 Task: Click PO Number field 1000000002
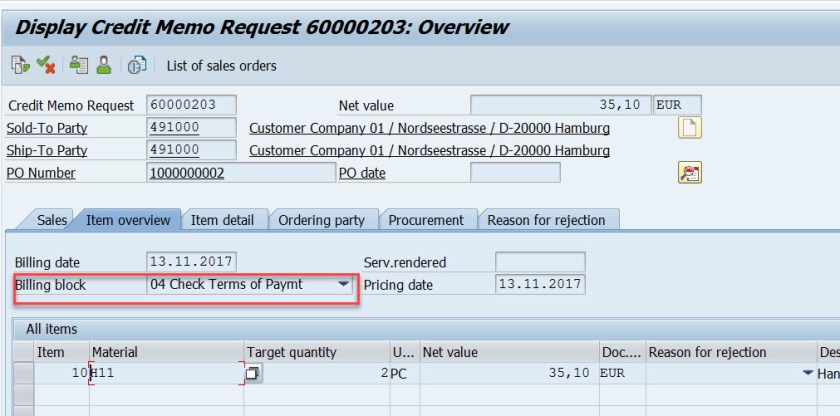pos(241,172)
